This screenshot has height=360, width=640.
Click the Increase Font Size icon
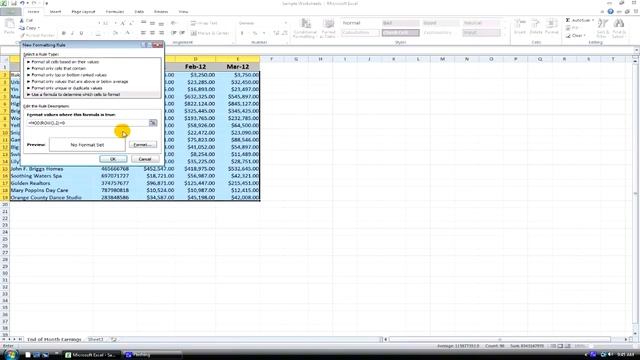click(x=122, y=23)
